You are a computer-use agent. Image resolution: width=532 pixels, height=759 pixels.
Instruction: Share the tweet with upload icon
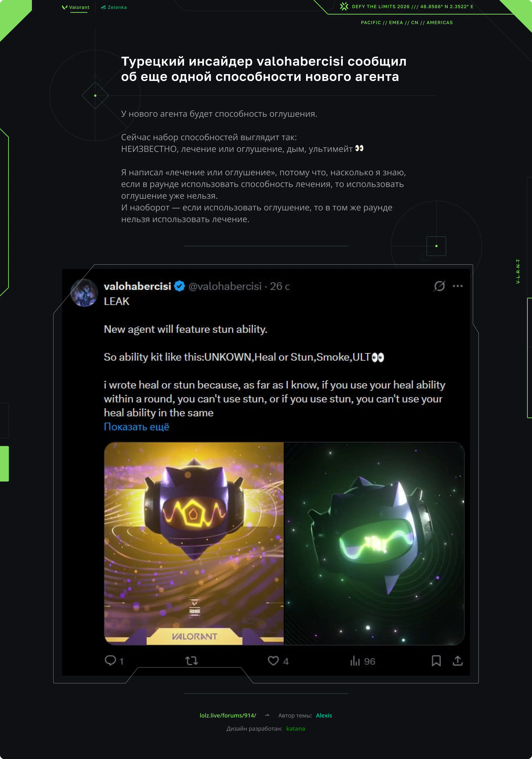coord(458,661)
